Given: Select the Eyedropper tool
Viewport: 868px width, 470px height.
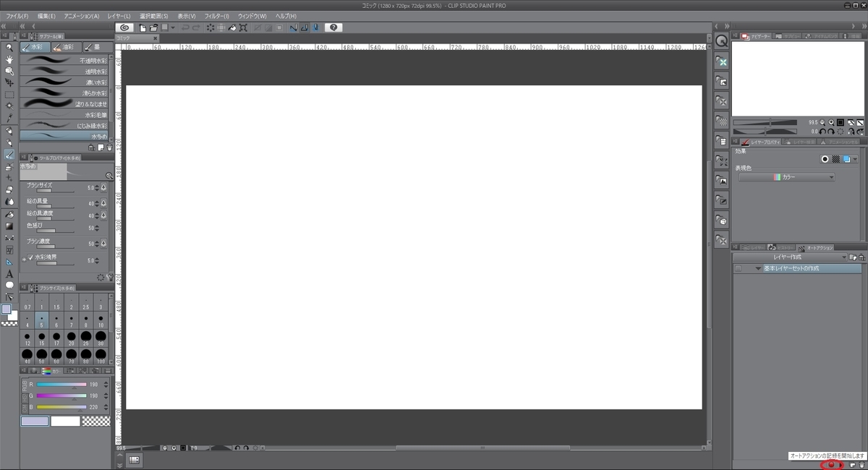Looking at the screenshot, I should [x=9, y=118].
